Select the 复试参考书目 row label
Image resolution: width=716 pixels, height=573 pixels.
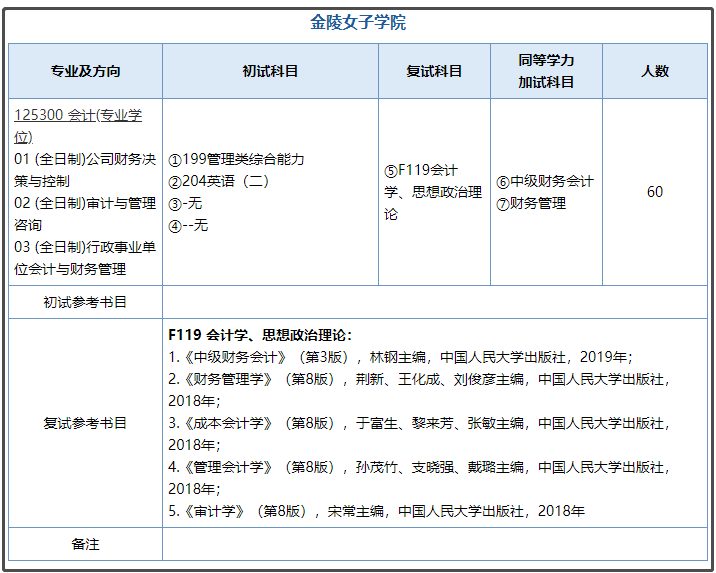[x=85, y=423]
